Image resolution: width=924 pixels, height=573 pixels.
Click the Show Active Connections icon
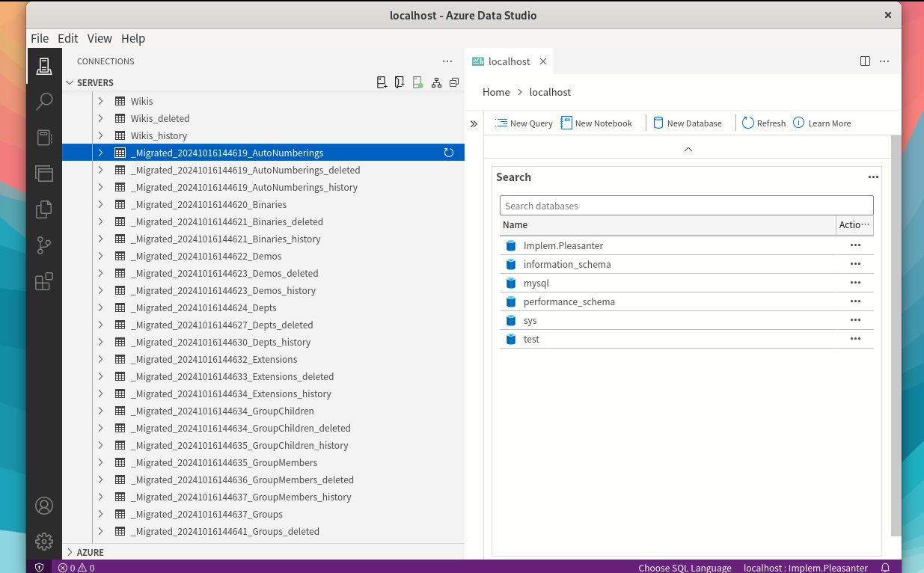417,83
